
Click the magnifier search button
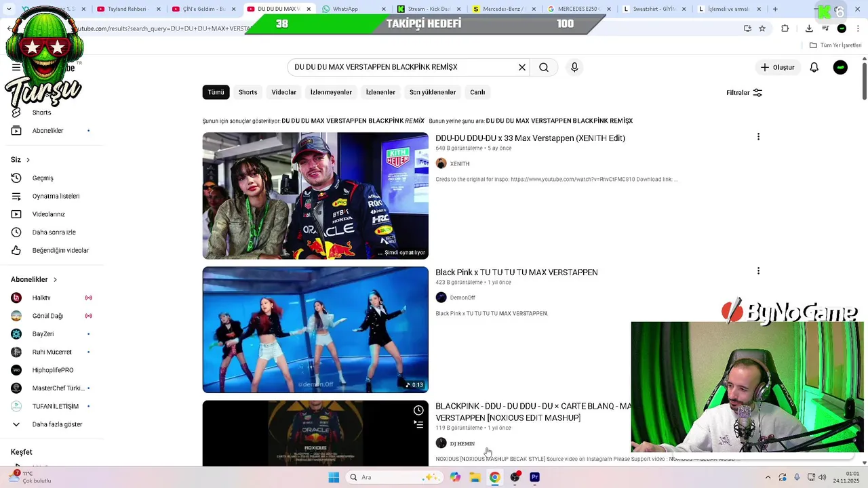(544, 67)
